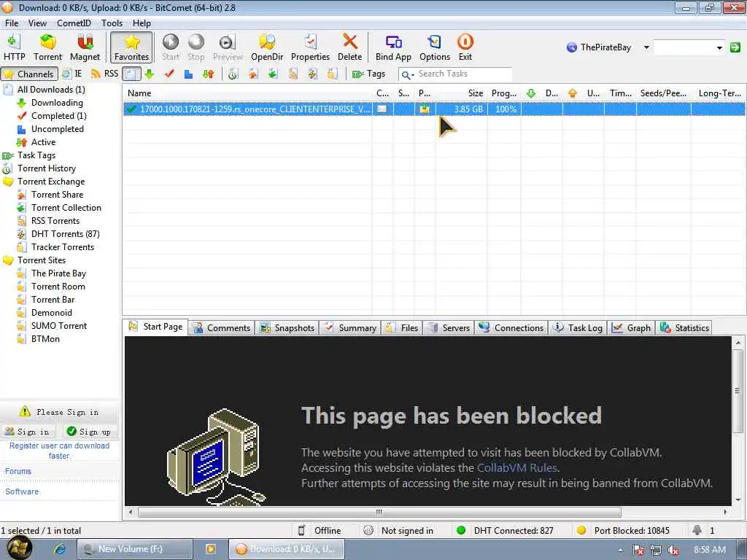This screenshot has height=560, width=747.
Task: Open the Options toolbar icon
Action: (x=435, y=47)
